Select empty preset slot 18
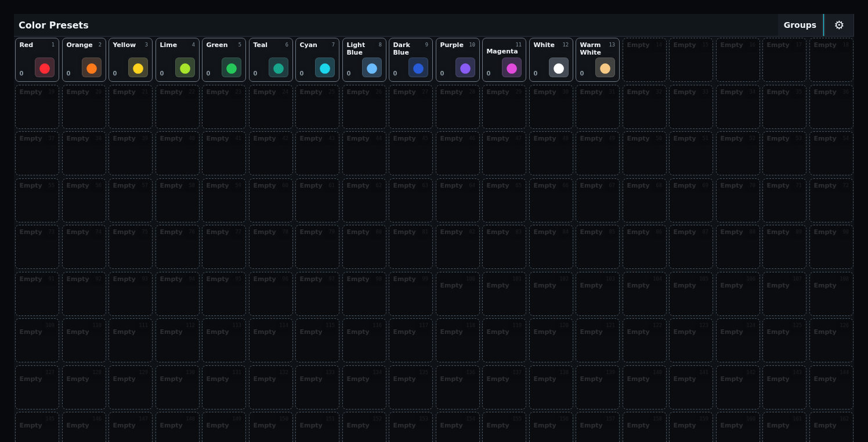The height and width of the screenshot is (442, 868). pyautogui.click(x=831, y=60)
